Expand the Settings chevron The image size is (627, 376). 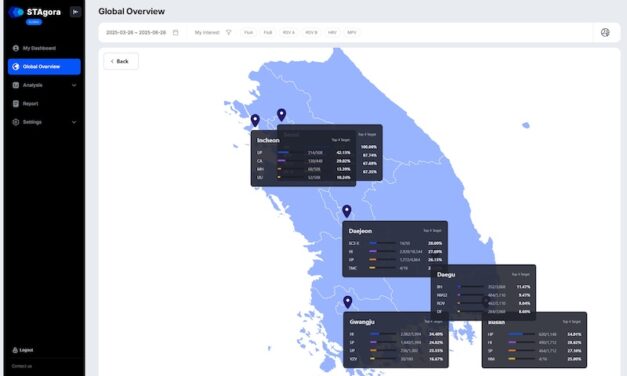(x=74, y=122)
